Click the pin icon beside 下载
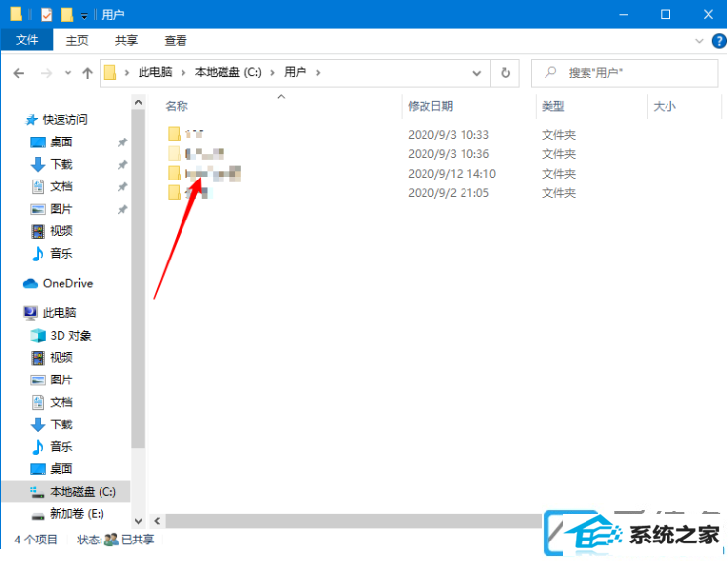The width and height of the screenshot is (728, 561). tap(122, 164)
